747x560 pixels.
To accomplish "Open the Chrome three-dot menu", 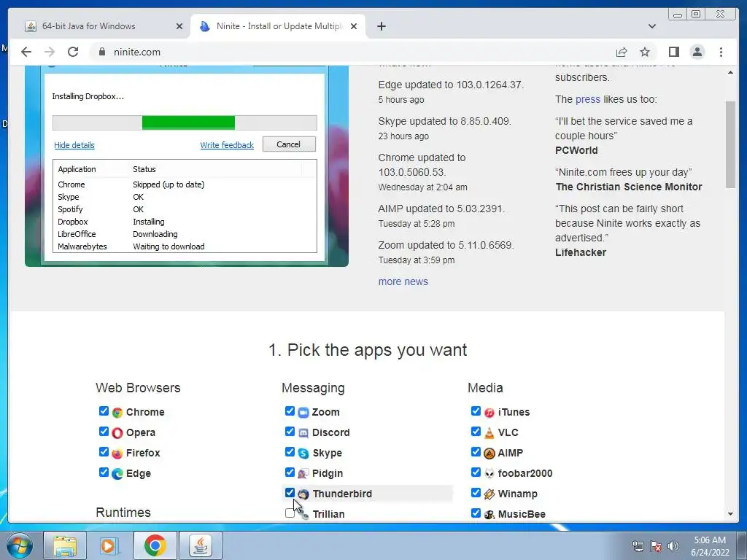I will [721, 52].
